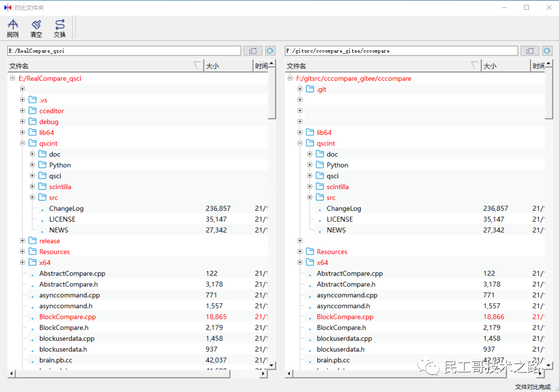Click left pane horizontal scrollbar right arrow

[263, 373]
